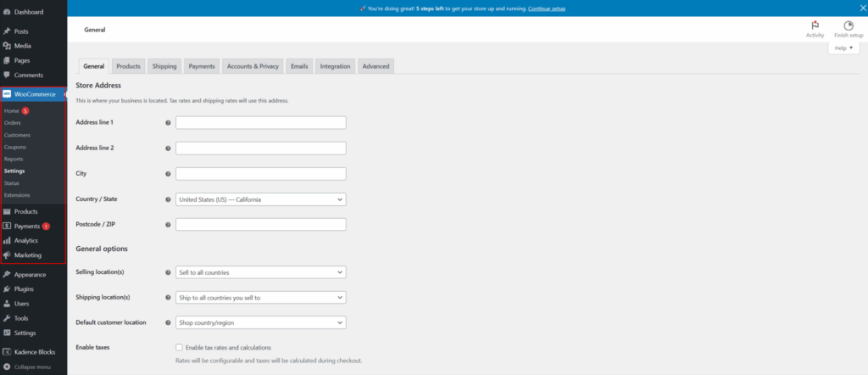Screen dimensions: 868x375
Task: Collapse the admin sidebar menu
Action: click(x=31, y=367)
